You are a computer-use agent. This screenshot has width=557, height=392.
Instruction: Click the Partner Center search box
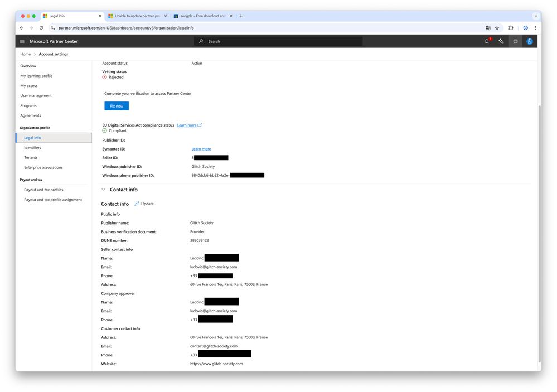[x=278, y=41]
